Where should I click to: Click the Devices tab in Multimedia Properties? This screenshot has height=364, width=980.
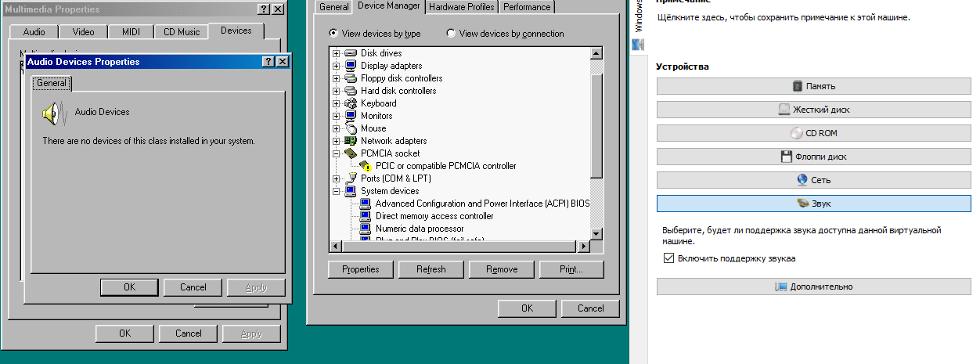pyautogui.click(x=236, y=31)
